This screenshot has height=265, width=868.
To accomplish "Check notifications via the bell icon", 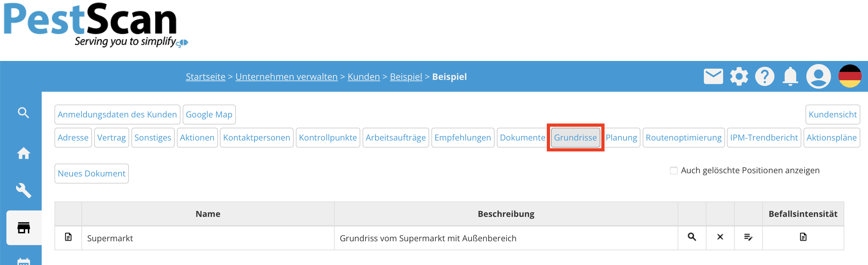I will (x=790, y=76).
